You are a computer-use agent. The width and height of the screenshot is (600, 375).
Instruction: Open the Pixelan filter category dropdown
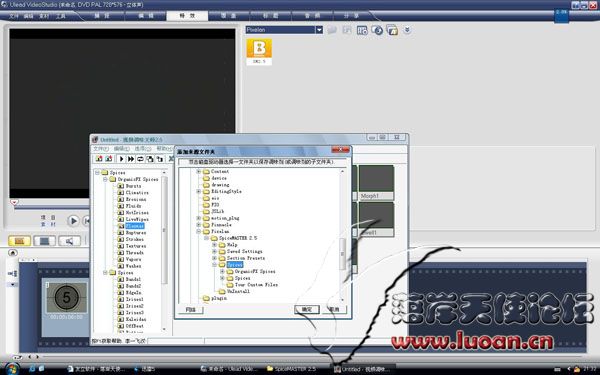[x=319, y=30]
